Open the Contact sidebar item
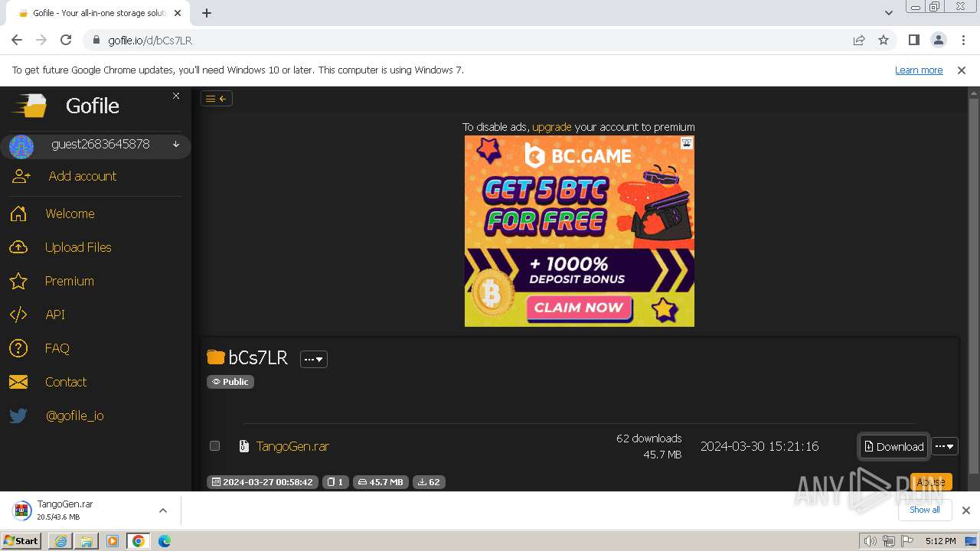 tap(66, 382)
